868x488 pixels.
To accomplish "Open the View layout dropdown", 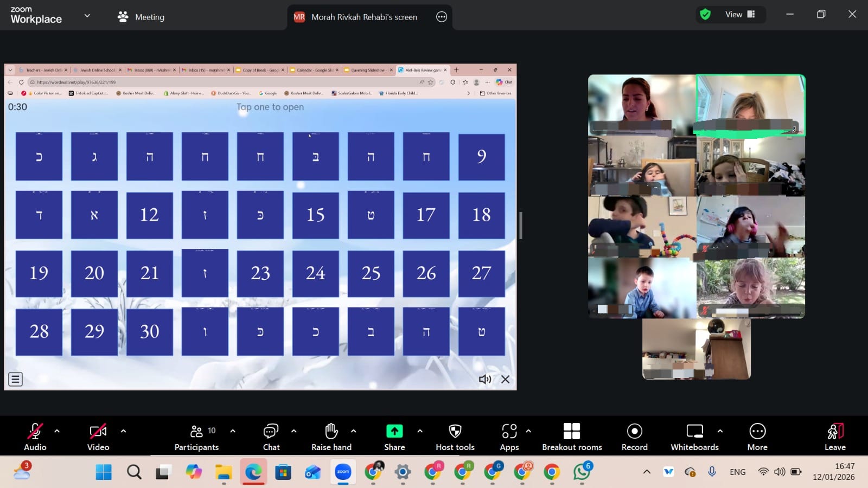I will coord(740,15).
